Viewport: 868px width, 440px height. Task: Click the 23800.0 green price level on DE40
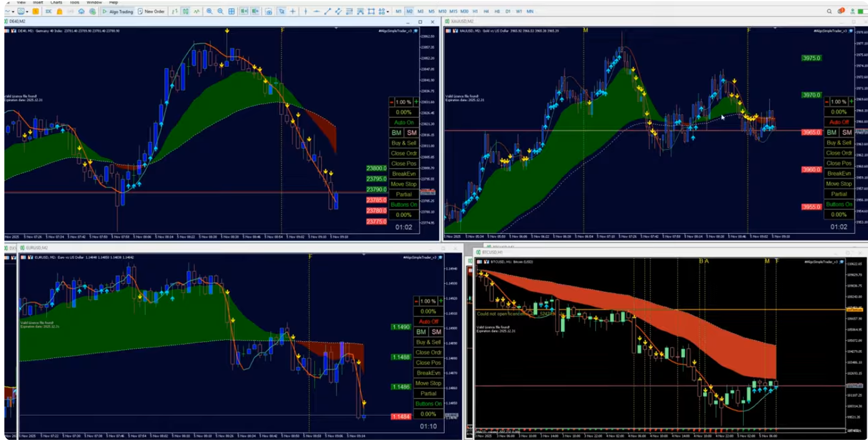[377, 168]
